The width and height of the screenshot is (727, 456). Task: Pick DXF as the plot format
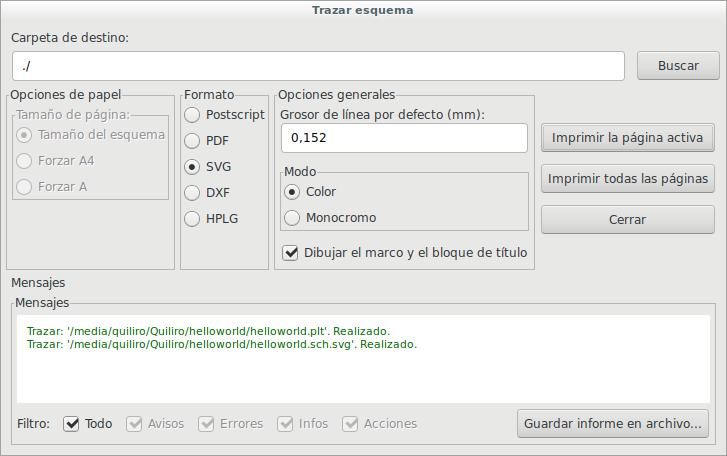tap(192, 192)
